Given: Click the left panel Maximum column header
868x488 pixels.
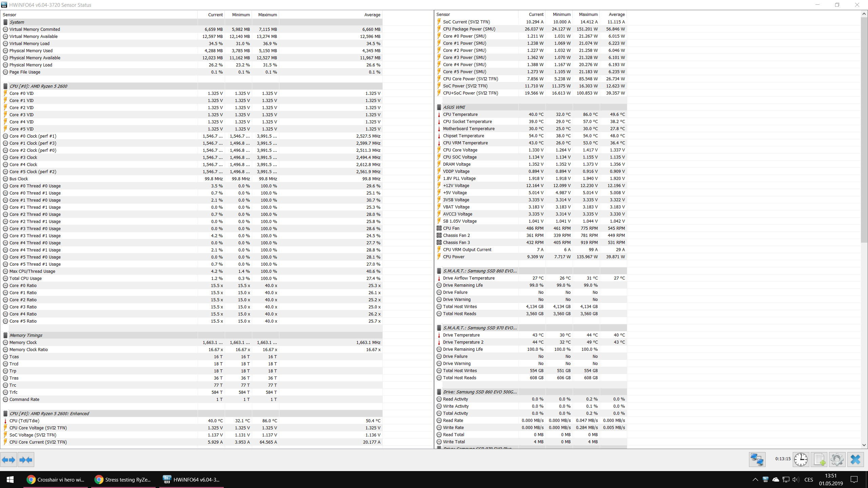Looking at the screenshot, I should click(267, 15).
